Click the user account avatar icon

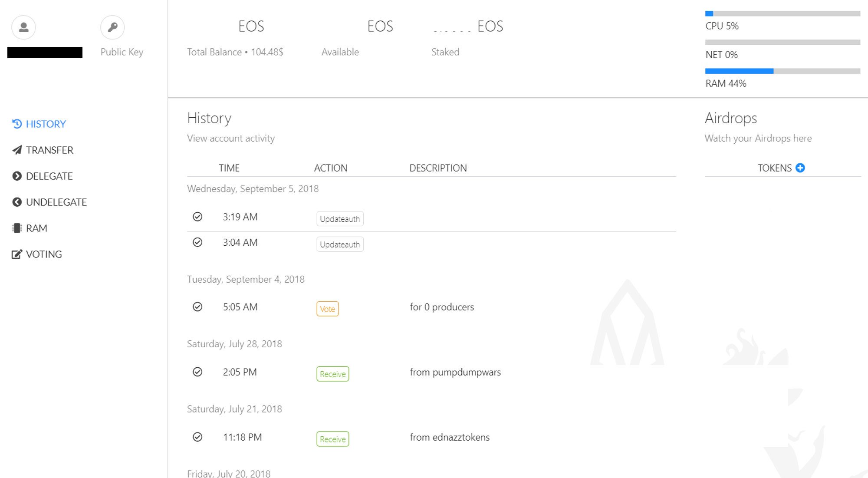tap(24, 27)
